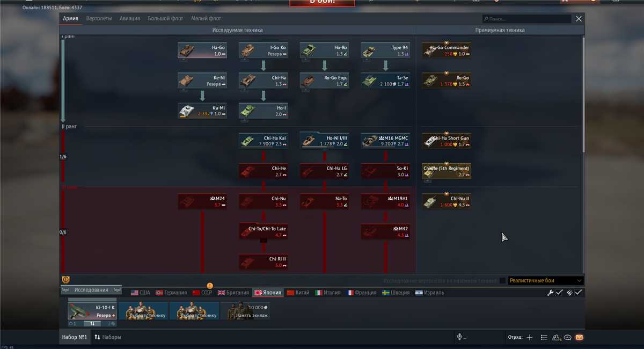Open the Chi-Ha Short Gun premium tank

pos(447,141)
